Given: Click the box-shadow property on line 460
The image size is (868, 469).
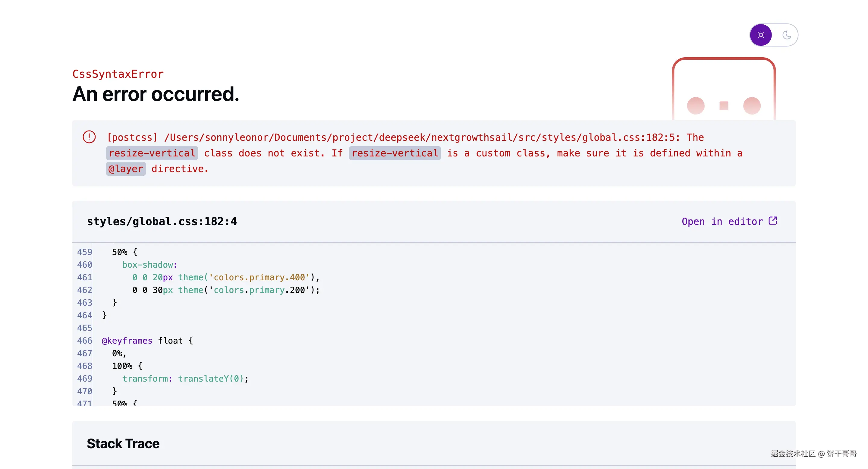Looking at the screenshot, I should [149, 265].
